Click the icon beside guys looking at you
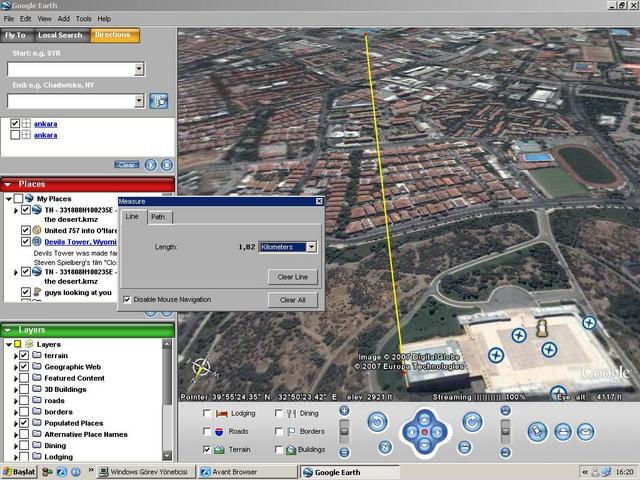 [37, 292]
